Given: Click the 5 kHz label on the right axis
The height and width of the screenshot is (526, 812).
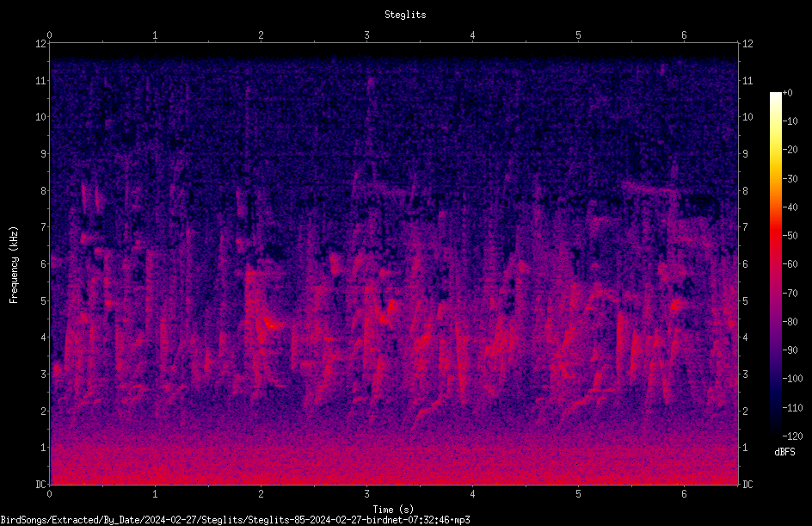Looking at the screenshot, I should (x=745, y=301).
